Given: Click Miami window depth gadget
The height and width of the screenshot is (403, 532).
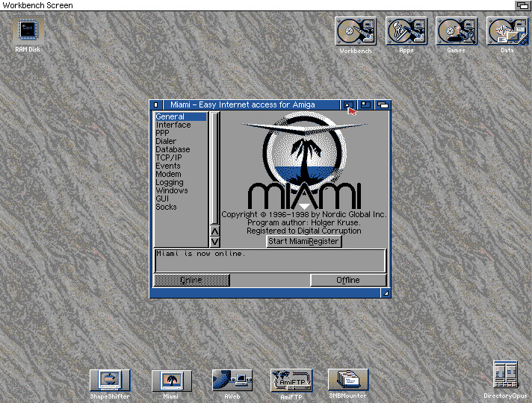Looking at the screenshot, I should pos(383,104).
